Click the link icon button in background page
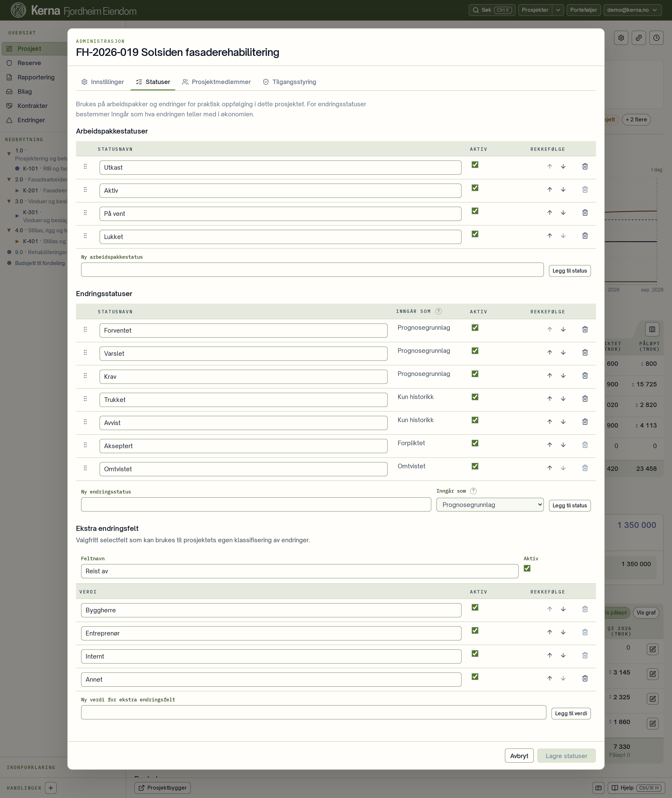672x798 pixels. coord(639,38)
